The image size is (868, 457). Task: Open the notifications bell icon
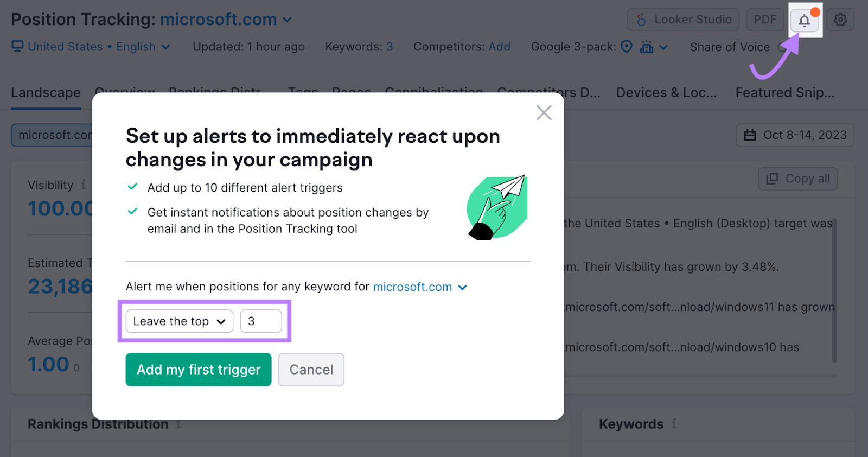[804, 20]
